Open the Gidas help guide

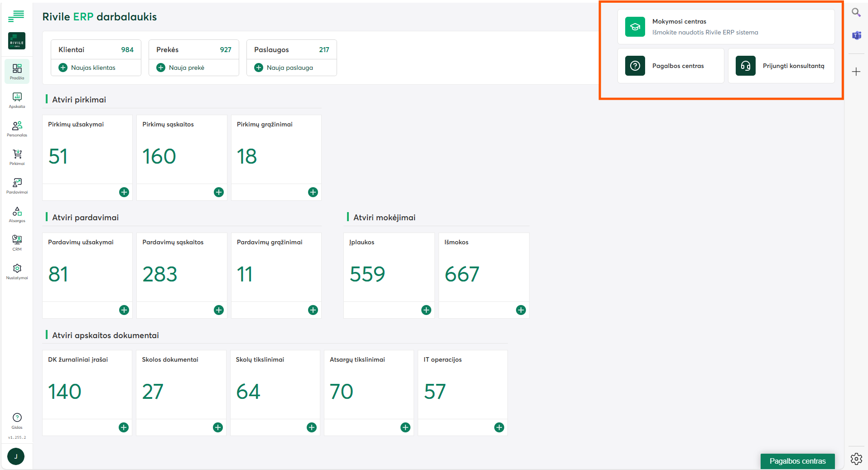point(17,421)
